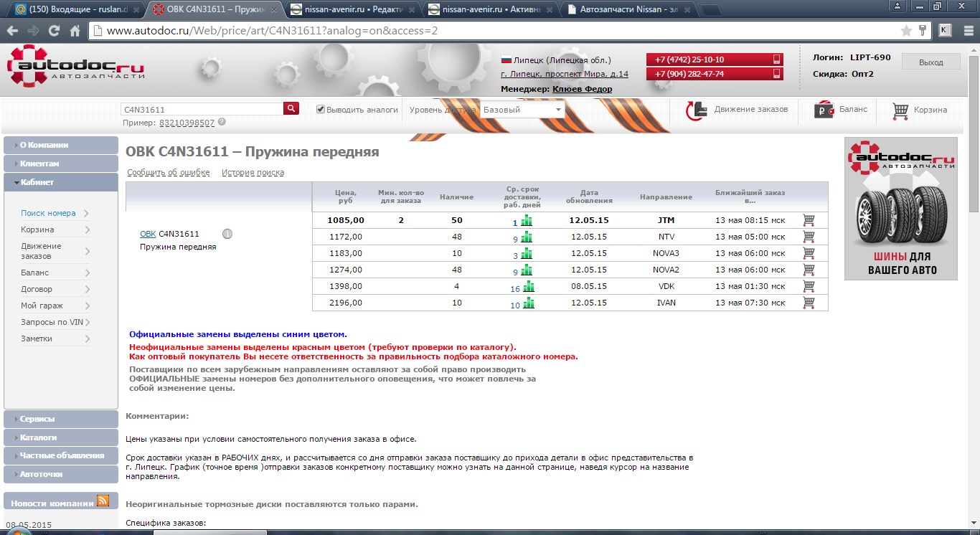
Task: Open delivery statistics chart in JTM row
Action: pos(528,220)
